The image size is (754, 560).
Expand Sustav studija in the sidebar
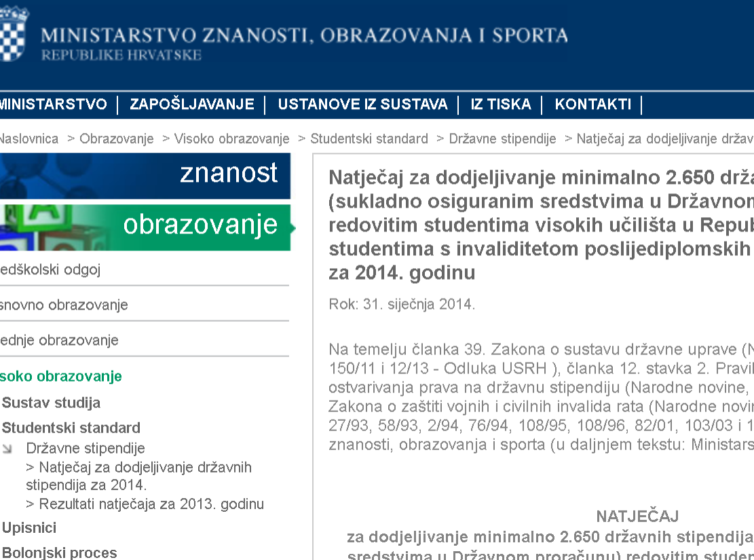52,403
